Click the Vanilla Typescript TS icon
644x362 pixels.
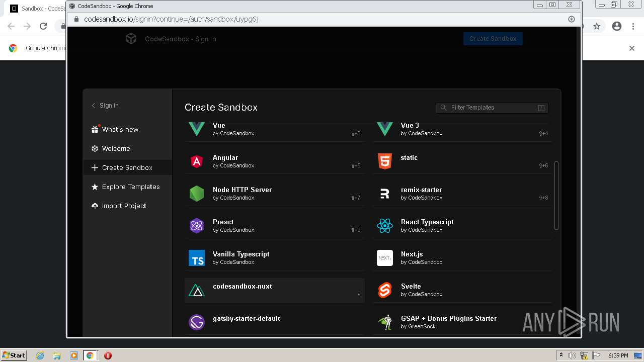pos(197,258)
